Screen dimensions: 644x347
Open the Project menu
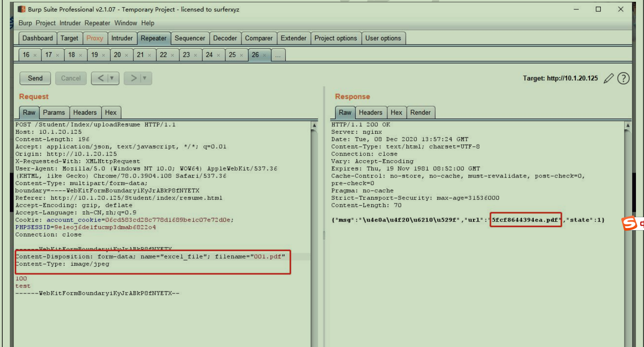click(46, 23)
